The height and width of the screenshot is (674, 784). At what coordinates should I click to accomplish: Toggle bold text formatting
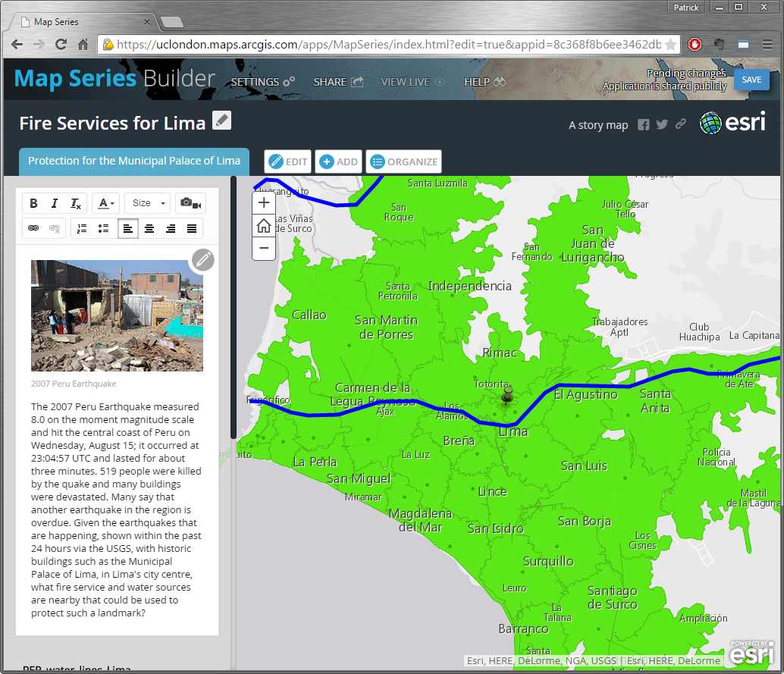[33, 203]
